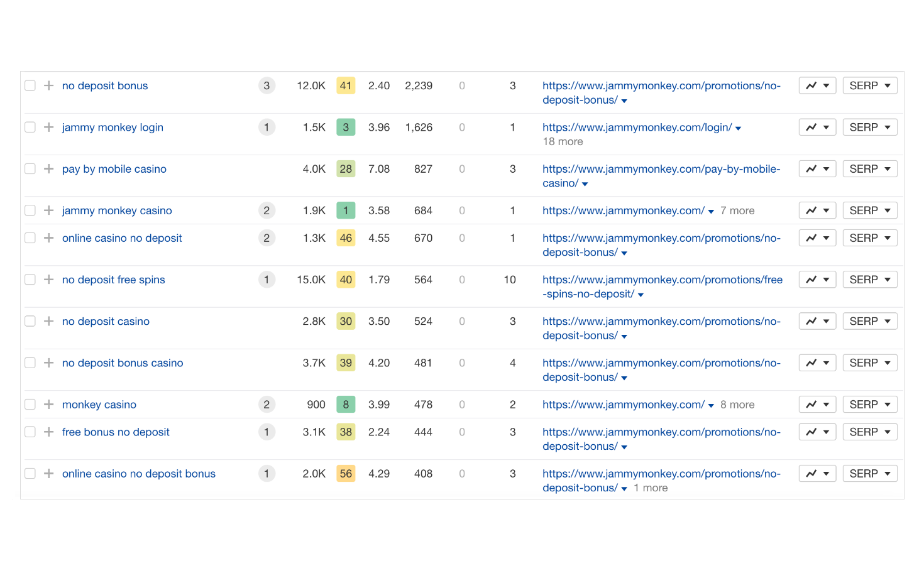Click SERP features badge '3' for no deposit bonus
This screenshot has height=578, width=924.
click(267, 85)
